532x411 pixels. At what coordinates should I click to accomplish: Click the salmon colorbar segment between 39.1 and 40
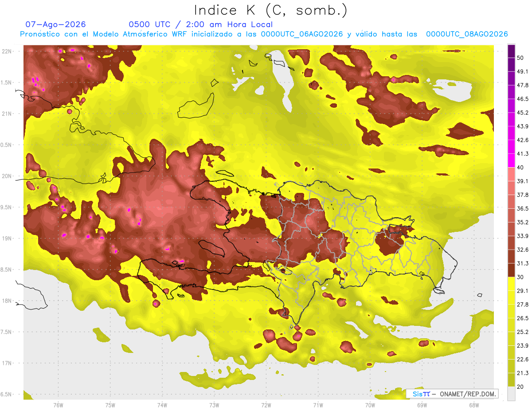511,174
